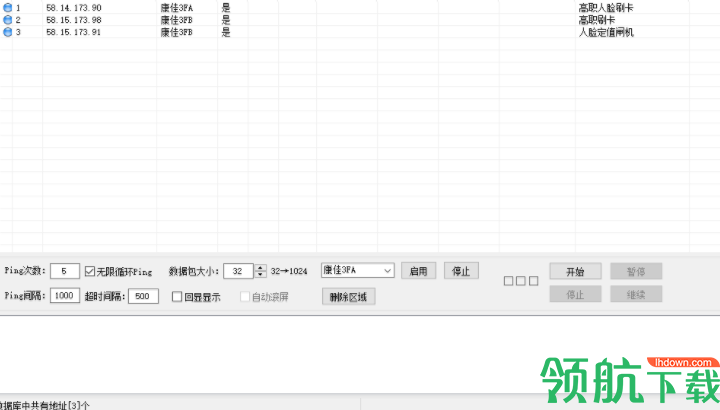Increase packet size with up arrow
The image size is (720, 410).
(260, 268)
